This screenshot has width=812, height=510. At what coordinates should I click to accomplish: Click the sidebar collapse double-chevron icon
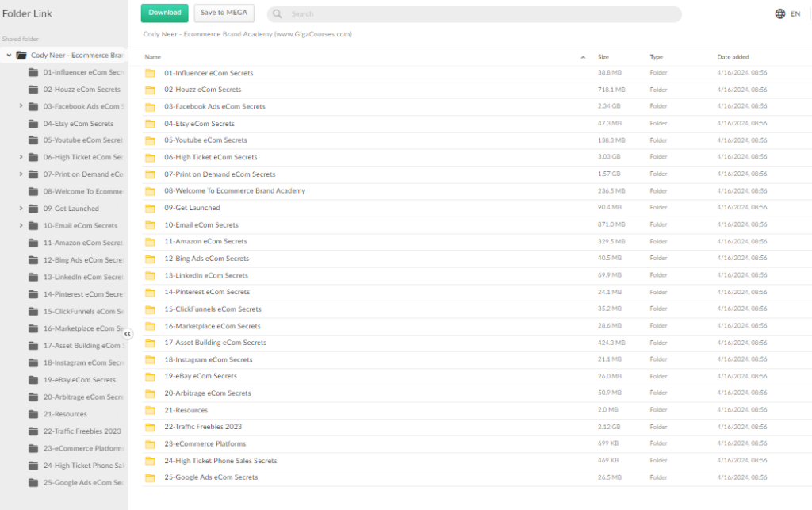pos(128,334)
